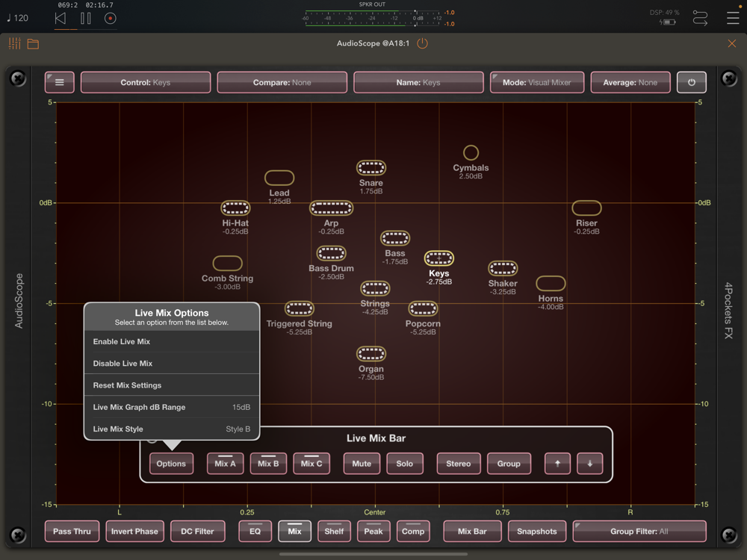
Task: Select the Organ track node
Action: click(x=371, y=354)
